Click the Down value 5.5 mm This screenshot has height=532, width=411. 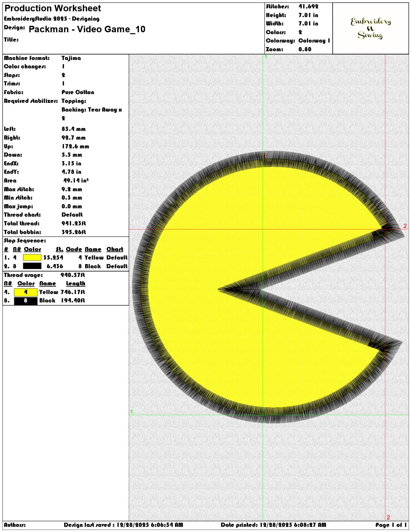coord(72,155)
